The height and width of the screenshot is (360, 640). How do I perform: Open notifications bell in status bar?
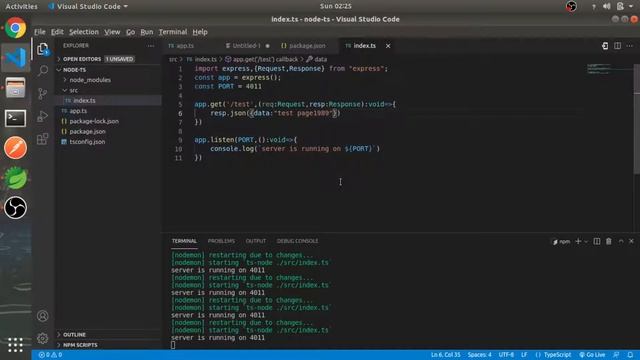(x=630, y=355)
